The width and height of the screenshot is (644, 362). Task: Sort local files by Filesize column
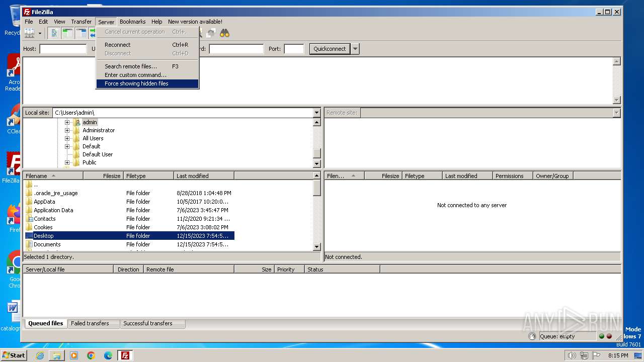click(x=103, y=176)
